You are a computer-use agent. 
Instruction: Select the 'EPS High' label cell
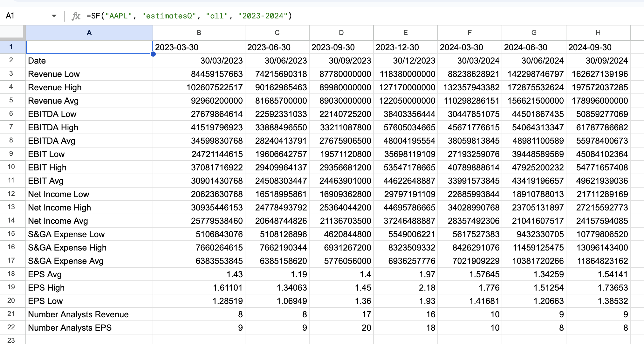point(89,287)
